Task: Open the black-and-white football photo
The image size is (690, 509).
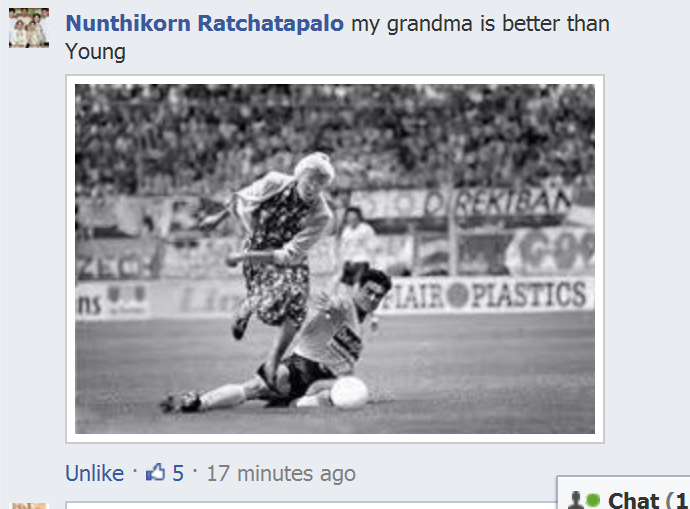Action: (335, 259)
